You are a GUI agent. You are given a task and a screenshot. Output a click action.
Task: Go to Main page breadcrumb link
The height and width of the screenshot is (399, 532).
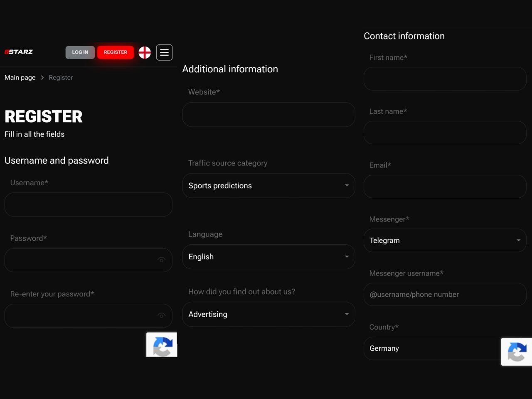20,78
